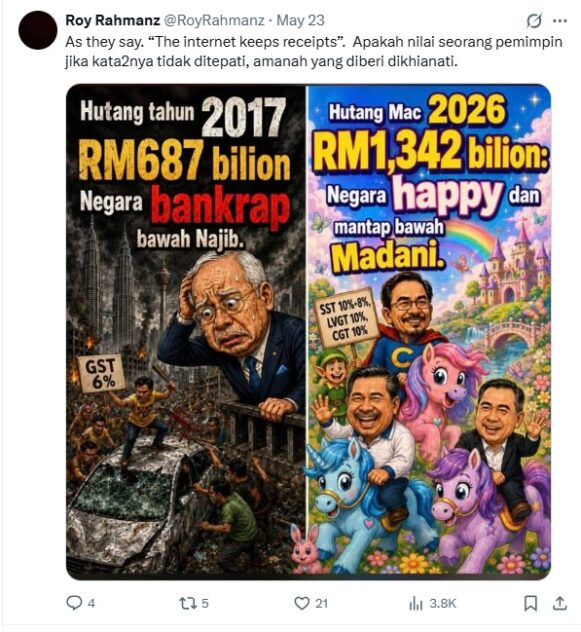Screen dimensions: 581x632
Task: Open the May 23 timestamp link
Action: (x=300, y=20)
